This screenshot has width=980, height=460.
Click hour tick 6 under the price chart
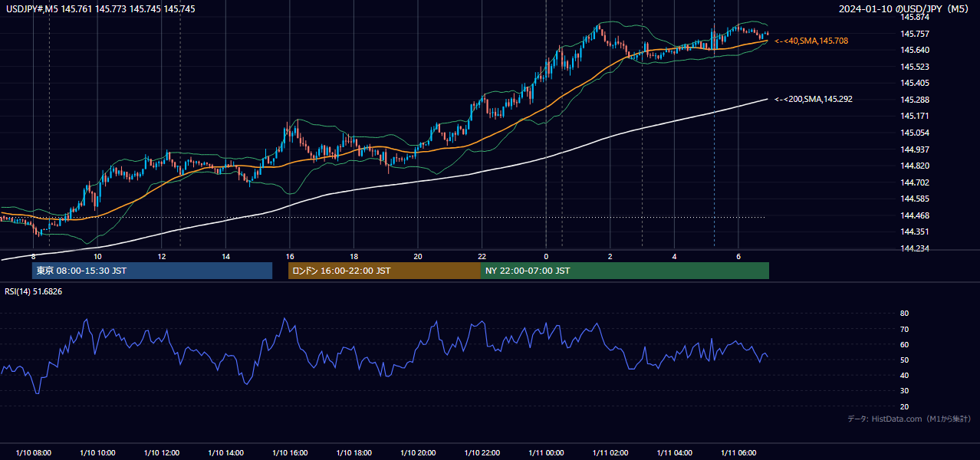pyautogui.click(x=738, y=256)
